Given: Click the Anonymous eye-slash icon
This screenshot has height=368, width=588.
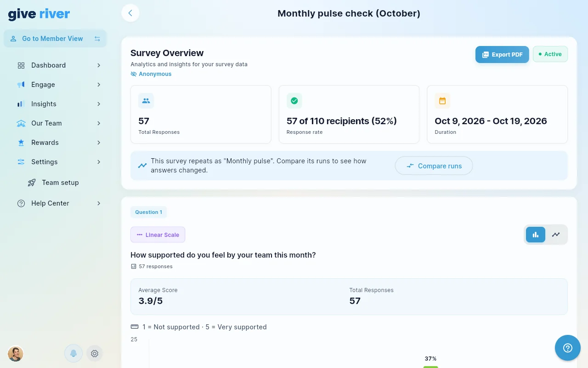Looking at the screenshot, I should [134, 74].
